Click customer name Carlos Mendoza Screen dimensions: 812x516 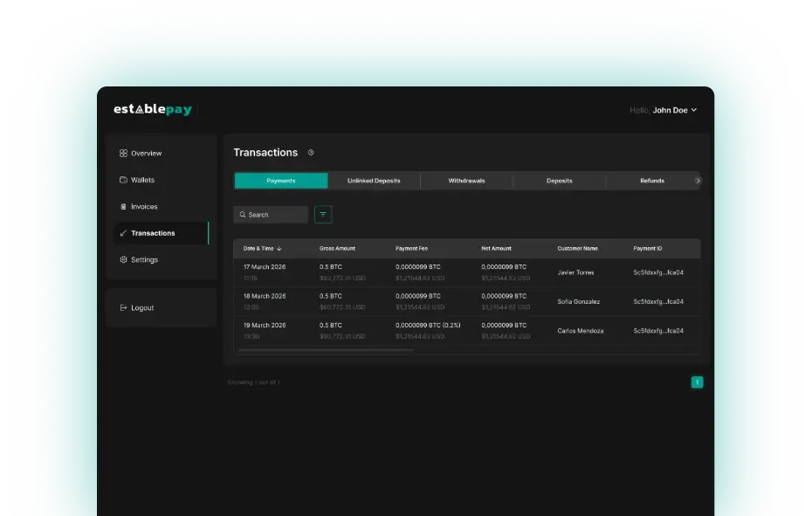(580, 331)
